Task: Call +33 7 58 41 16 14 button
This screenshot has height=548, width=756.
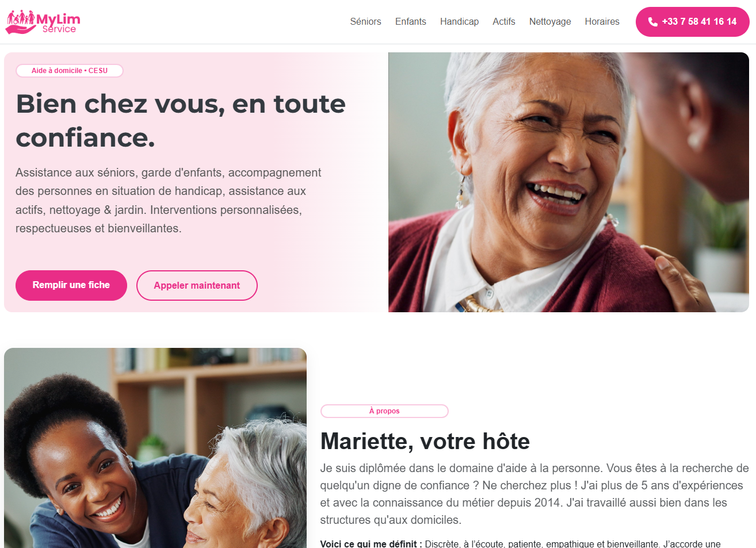Action: click(x=692, y=22)
